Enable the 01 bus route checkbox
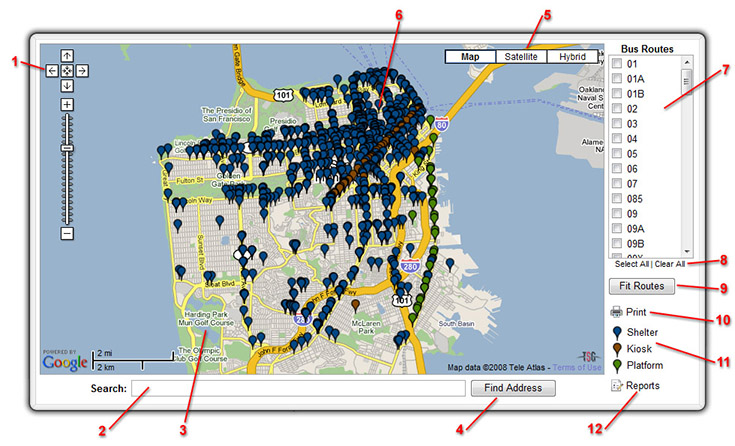Viewport: 735px width, 446px height. [x=617, y=65]
